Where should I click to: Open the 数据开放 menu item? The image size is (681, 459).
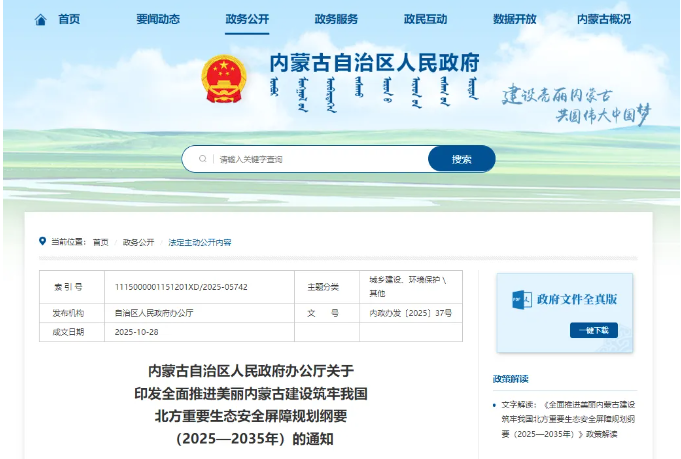click(x=515, y=19)
